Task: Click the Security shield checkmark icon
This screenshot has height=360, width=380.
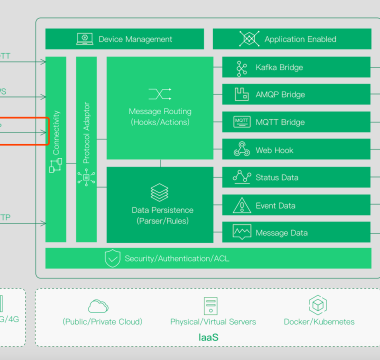Action: [113, 258]
